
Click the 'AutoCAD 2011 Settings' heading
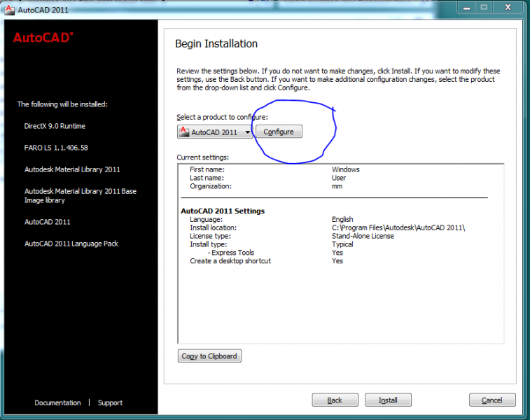(223, 211)
